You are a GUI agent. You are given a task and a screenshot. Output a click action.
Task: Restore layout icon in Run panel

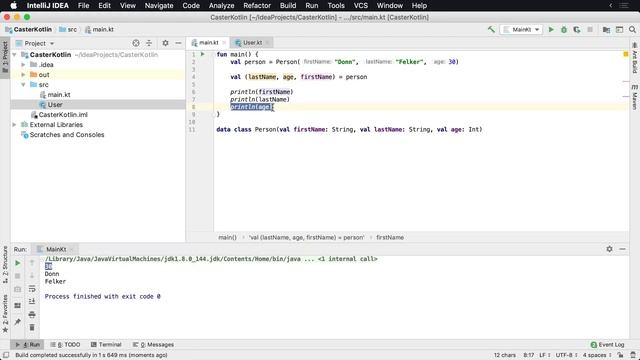point(18,305)
